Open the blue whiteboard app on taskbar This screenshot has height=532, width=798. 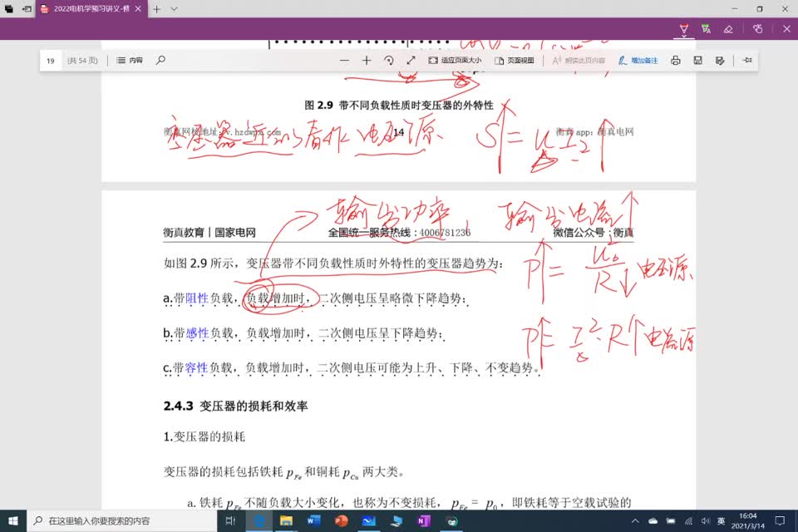368,521
